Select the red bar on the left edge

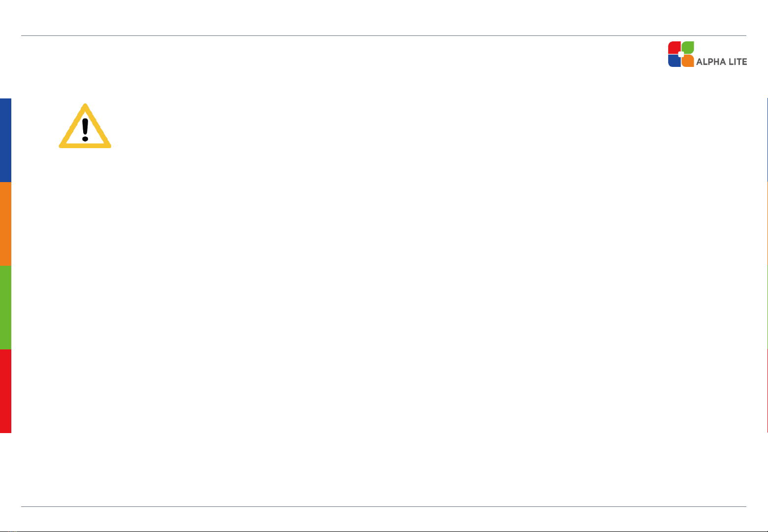5,391
